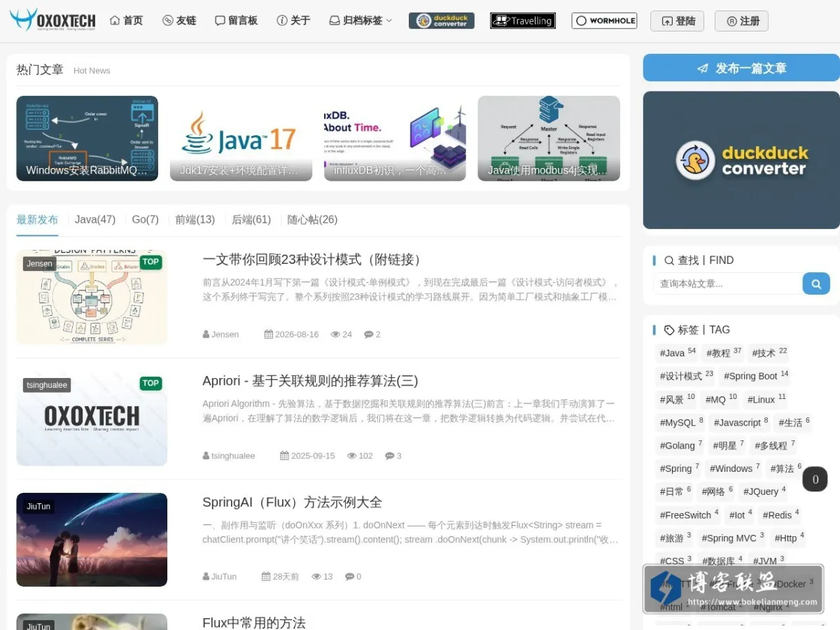Click the views eye icon showing 24
Viewport: 840px width, 630px height.
click(335, 335)
